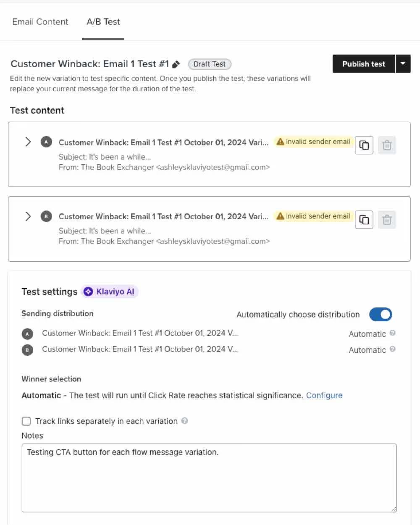Click the help icon beside Track links option
The image size is (420, 525).
tap(185, 421)
